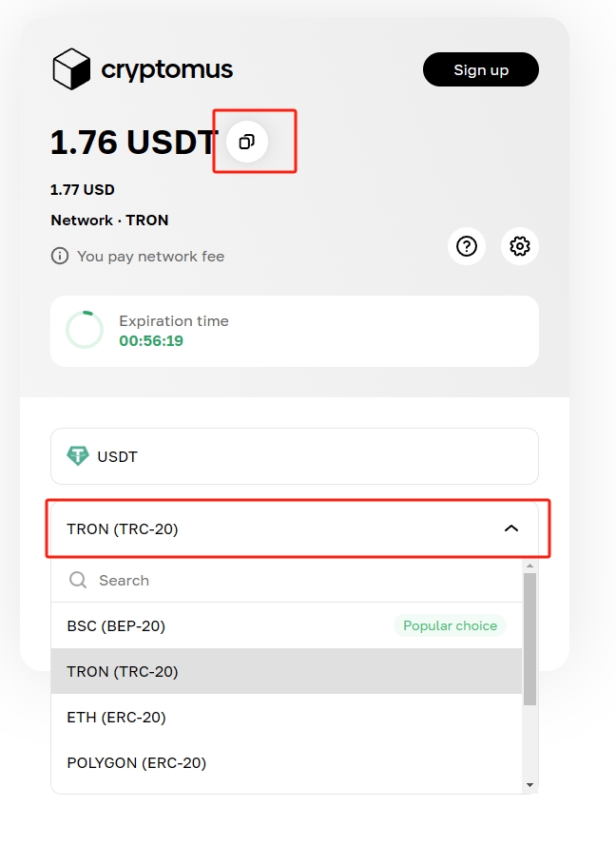Image resolution: width=616 pixels, height=864 pixels.
Task: Click the dropdown chevron arrow
Action: click(x=511, y=528)
